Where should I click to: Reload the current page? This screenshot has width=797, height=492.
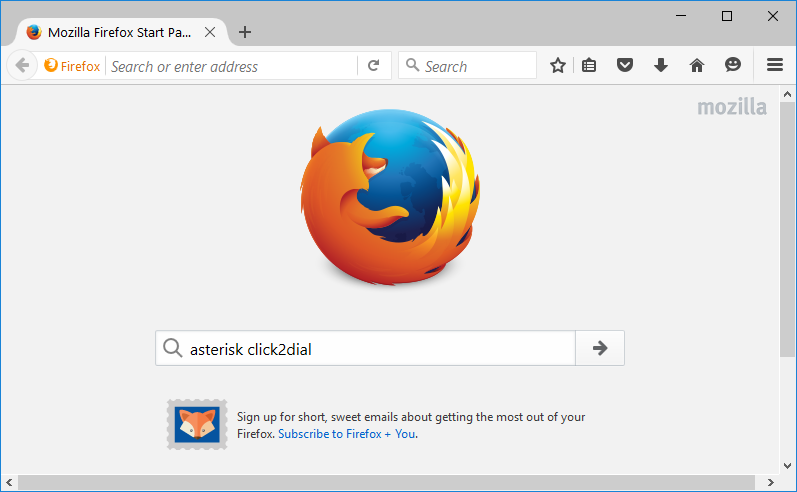pos(374,66)
